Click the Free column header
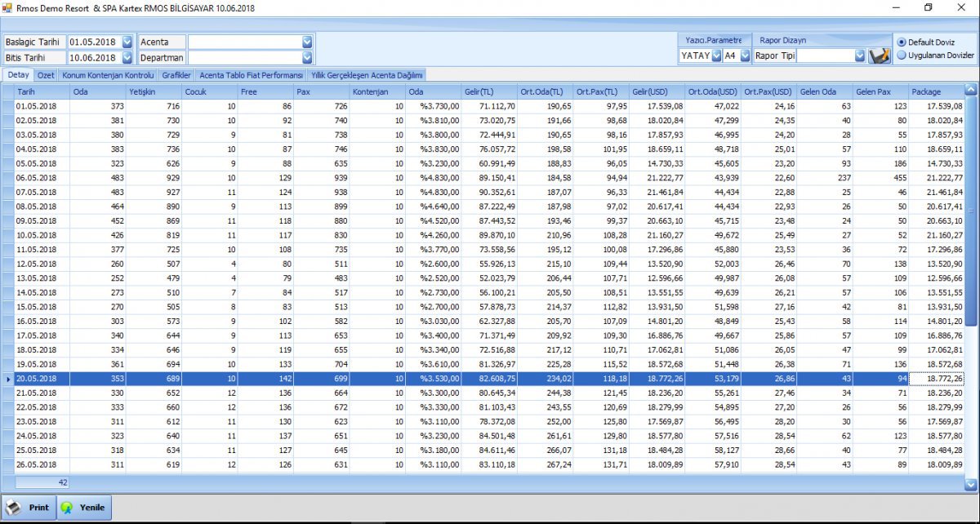 tap(266, 91)
